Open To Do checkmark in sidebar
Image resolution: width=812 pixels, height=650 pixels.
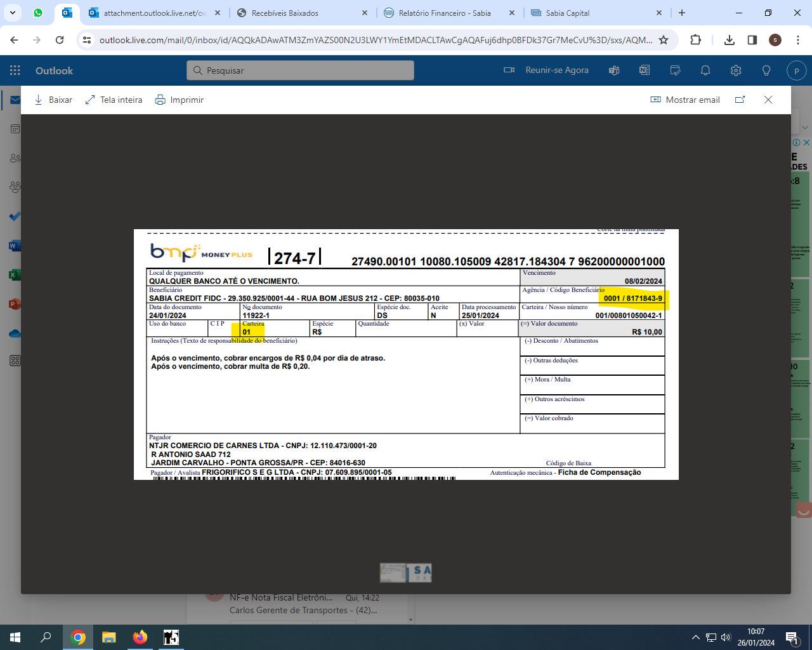click(15, 216)
